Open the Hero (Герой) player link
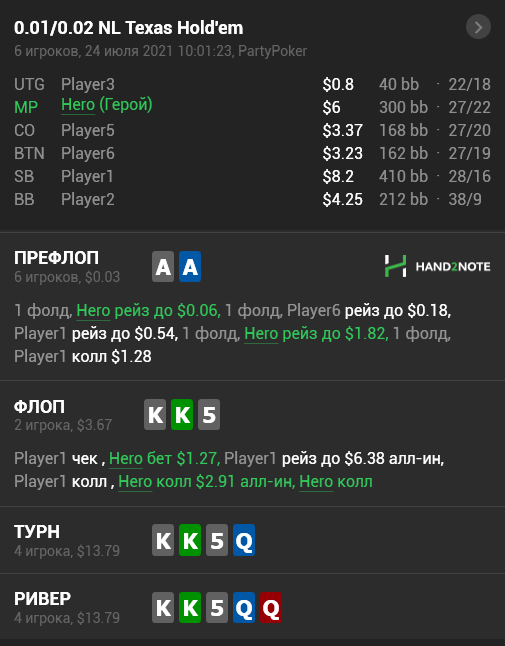This screenshot has width=505, height=646. pyautogui.click(x=107, y=105)
